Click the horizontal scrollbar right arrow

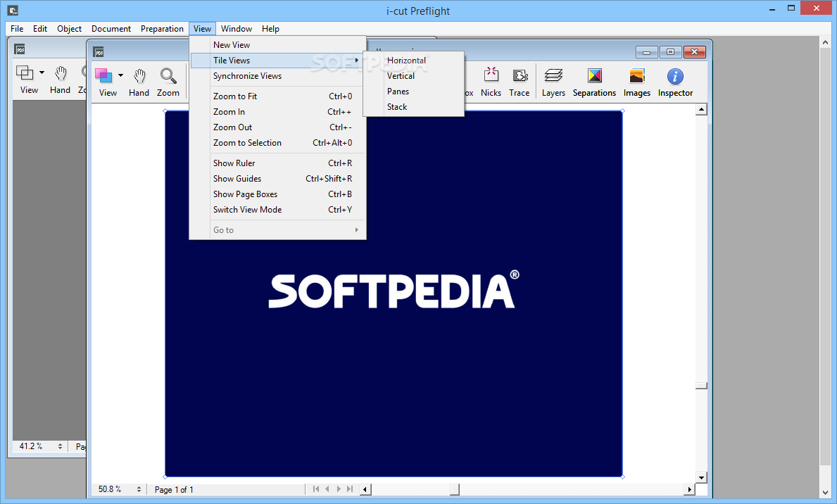[689, 489]
